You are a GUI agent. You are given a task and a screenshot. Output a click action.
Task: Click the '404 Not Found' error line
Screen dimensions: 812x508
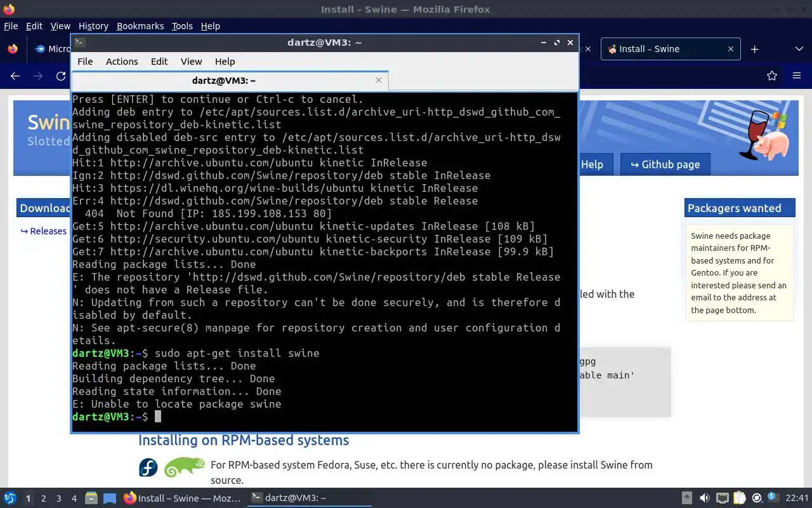(208, 213)
